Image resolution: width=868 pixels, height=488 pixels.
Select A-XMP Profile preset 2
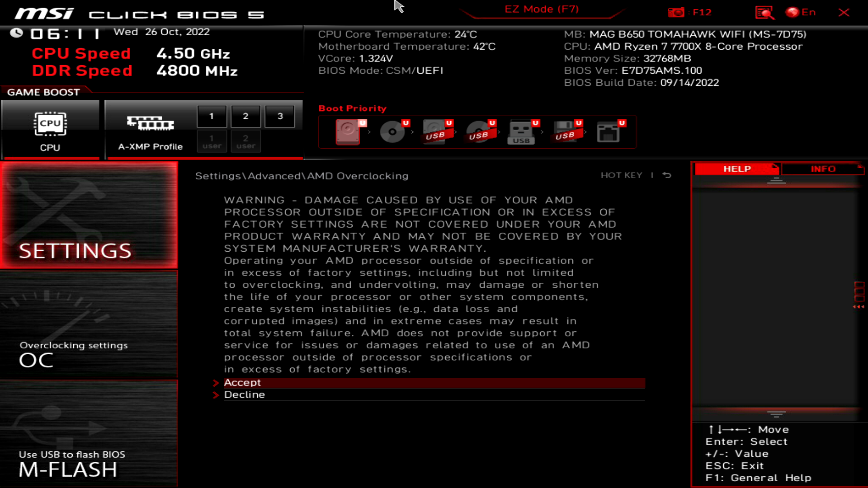(x=245, y=116)
